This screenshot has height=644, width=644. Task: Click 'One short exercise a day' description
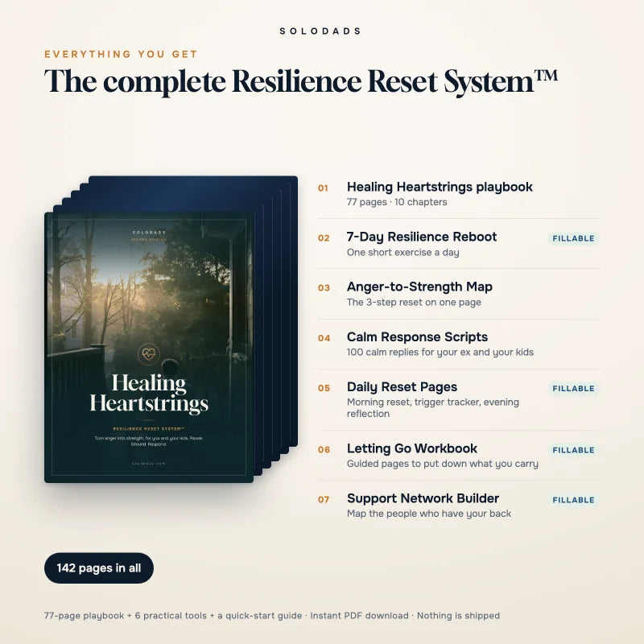[x=403, y=252]
